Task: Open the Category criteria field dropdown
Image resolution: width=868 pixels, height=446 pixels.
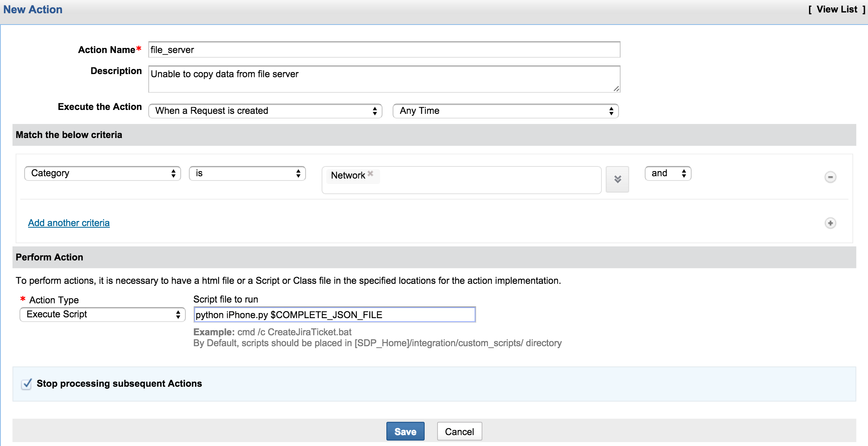Action: [x=102, y=173]
